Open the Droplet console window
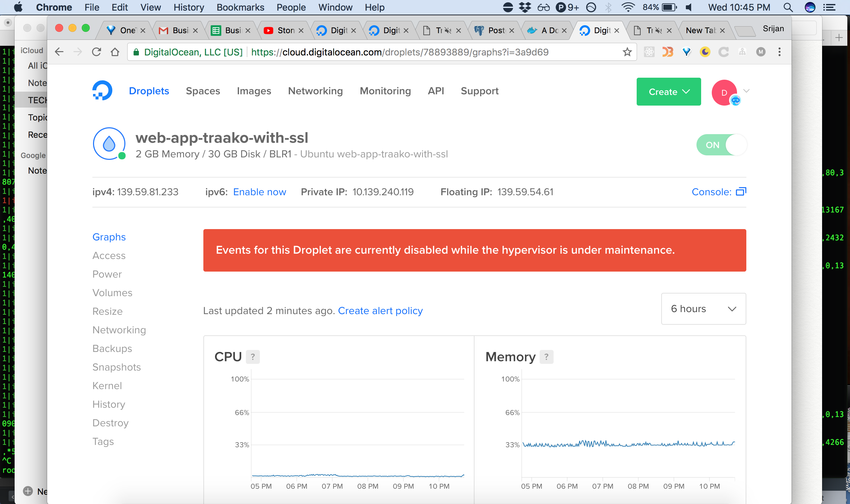This screenshot has width=850, height=504. click(718, 192)
